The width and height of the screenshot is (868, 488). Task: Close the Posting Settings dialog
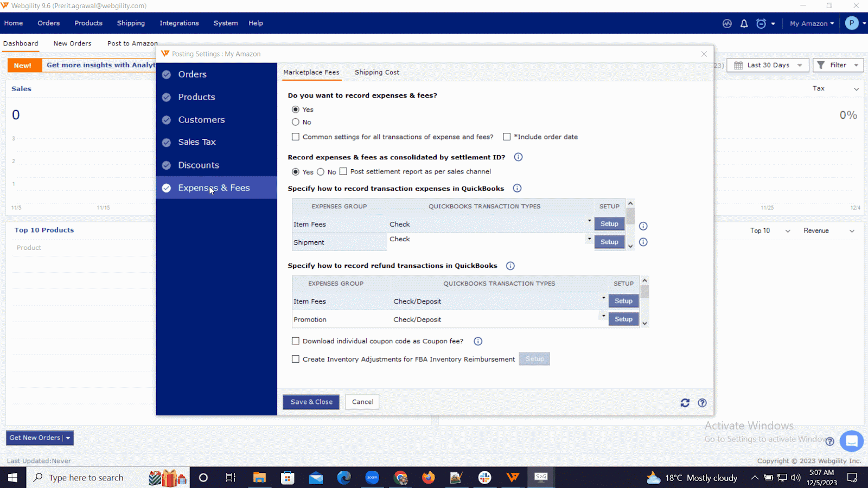(704, 54)
